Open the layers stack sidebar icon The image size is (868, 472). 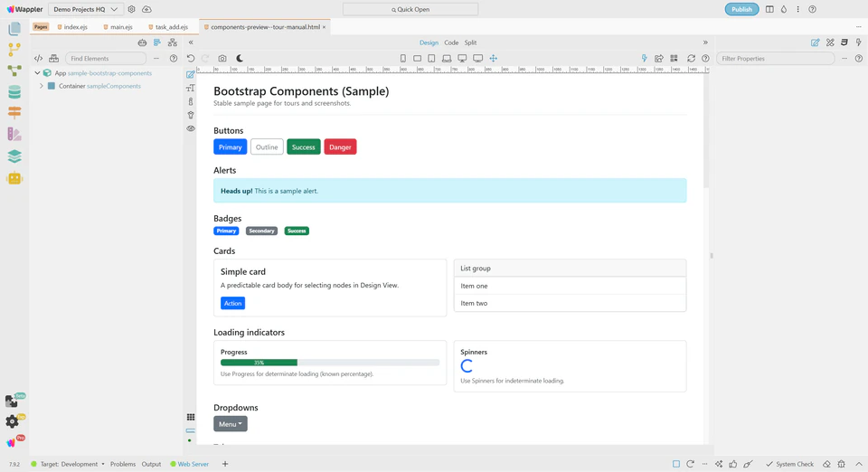tap(14, 156)
